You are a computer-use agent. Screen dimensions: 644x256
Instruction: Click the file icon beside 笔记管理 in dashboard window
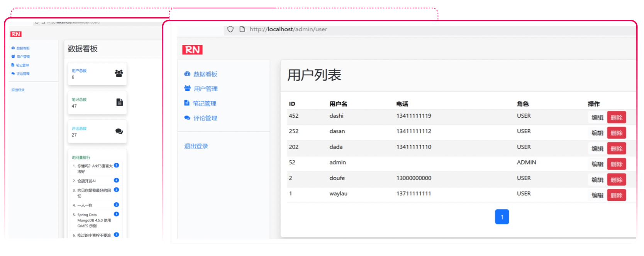point(13,65)
